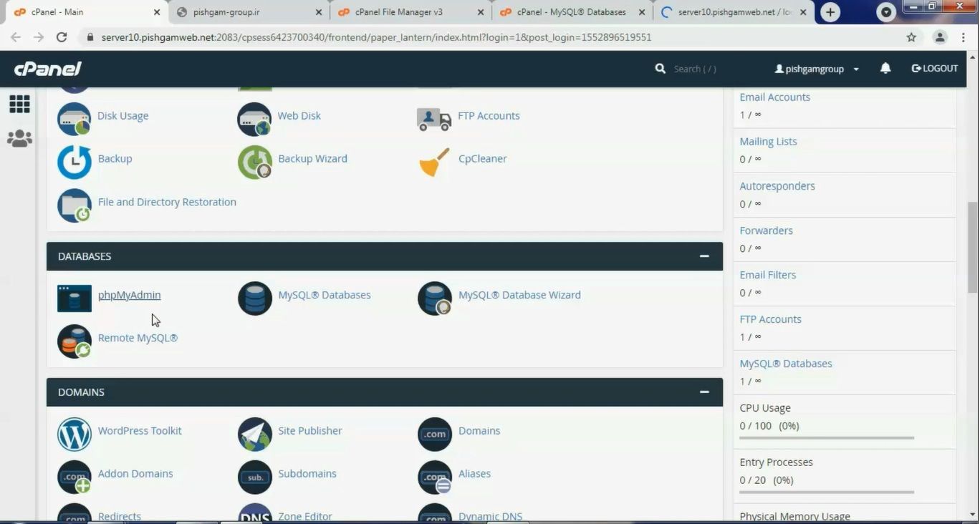Viewport: 980px width, 524px height.
Task: Open the Site Publisher link
Action: click(x=310, y=431)
